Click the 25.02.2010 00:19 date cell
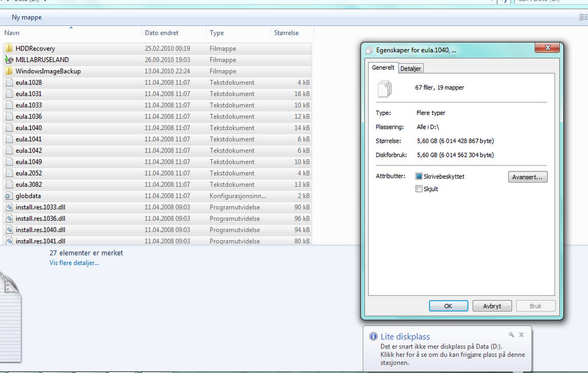The height and width of the screenshot is (373, 588). pyautogui.click(x=167, y=48)
